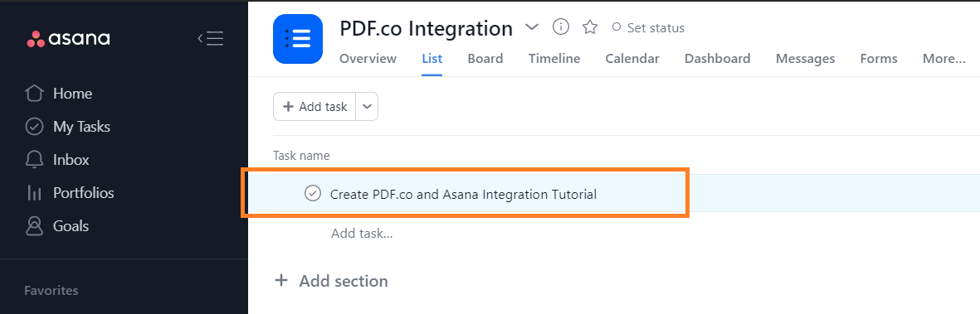Click the Goals person icon

[34, 226]
